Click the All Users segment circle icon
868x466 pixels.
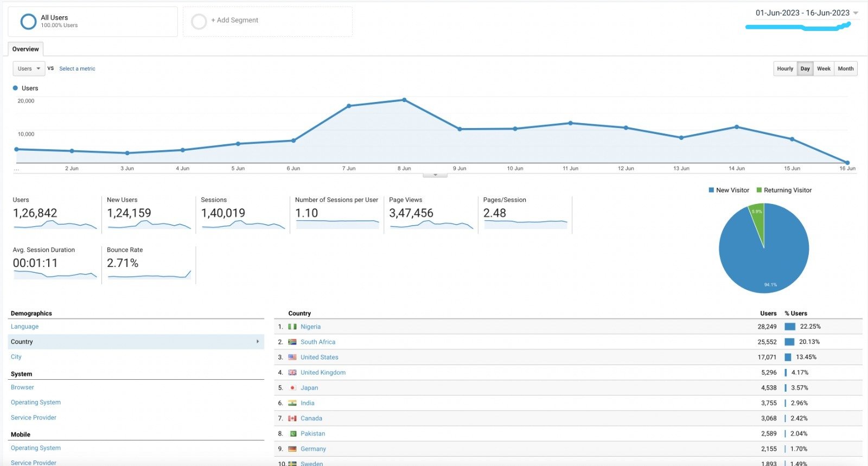[x=28, y=21]
